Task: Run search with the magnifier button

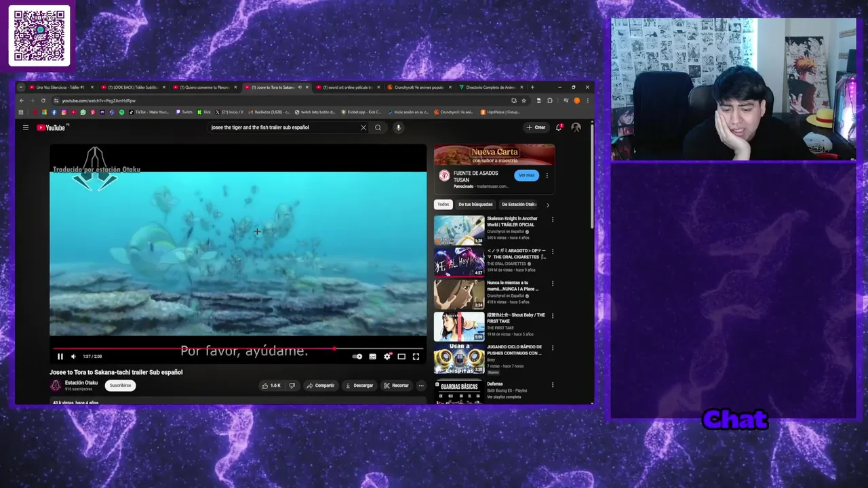Action: pyautogui.click(x=378, y=127)
